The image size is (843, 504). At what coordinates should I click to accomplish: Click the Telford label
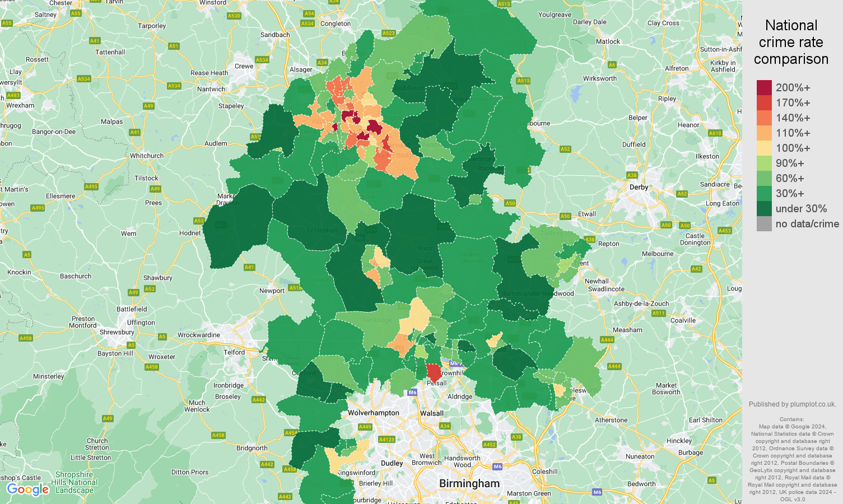coord(234,352)
